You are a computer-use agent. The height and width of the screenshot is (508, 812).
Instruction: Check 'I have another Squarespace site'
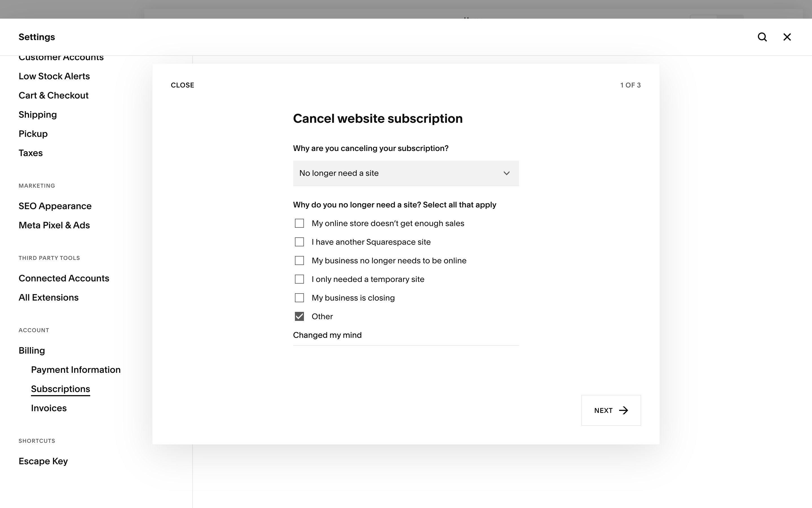tap(299, 242)
